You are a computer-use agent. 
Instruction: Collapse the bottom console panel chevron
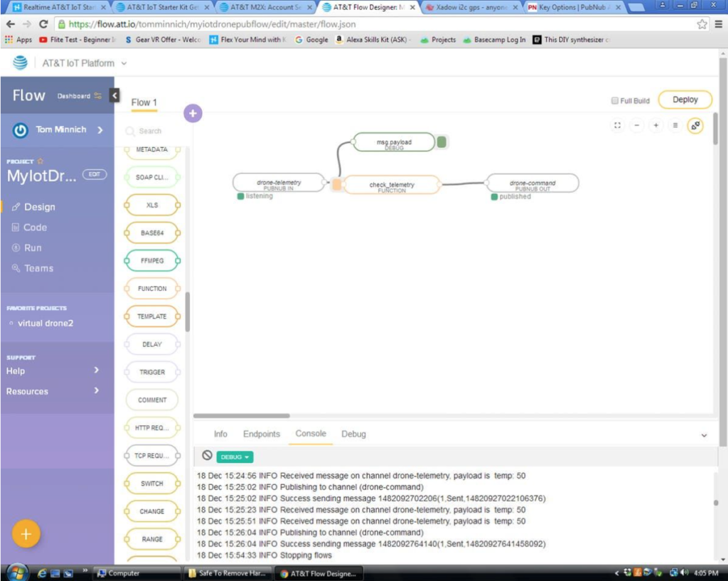pyautogui.click(x=704, y=435)
